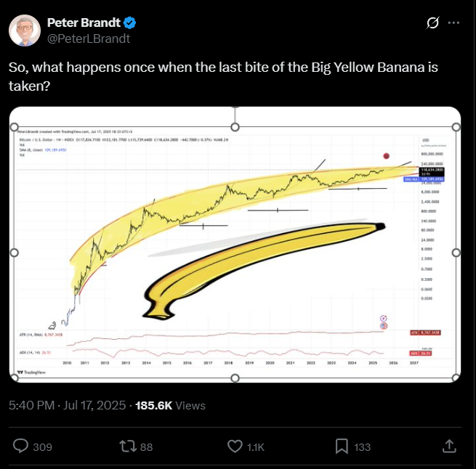The height and width of the screenshot is (469, 476).
Task: Click the blue verified badge
Action: 129,23
